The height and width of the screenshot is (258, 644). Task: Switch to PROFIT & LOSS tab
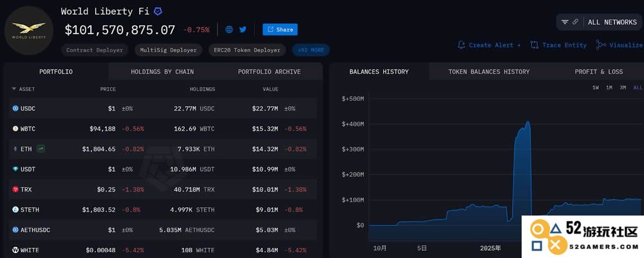pyautogui.click(x=598, y=72)
